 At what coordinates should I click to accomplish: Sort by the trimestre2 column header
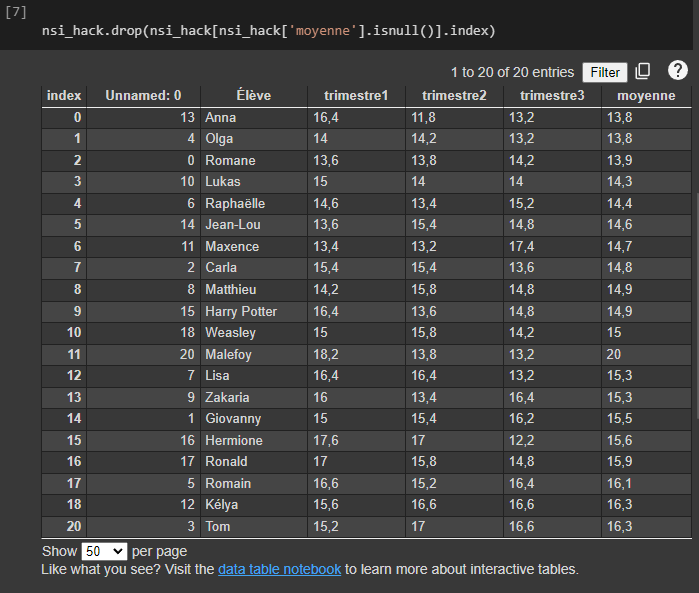click(x=454, y=96)
